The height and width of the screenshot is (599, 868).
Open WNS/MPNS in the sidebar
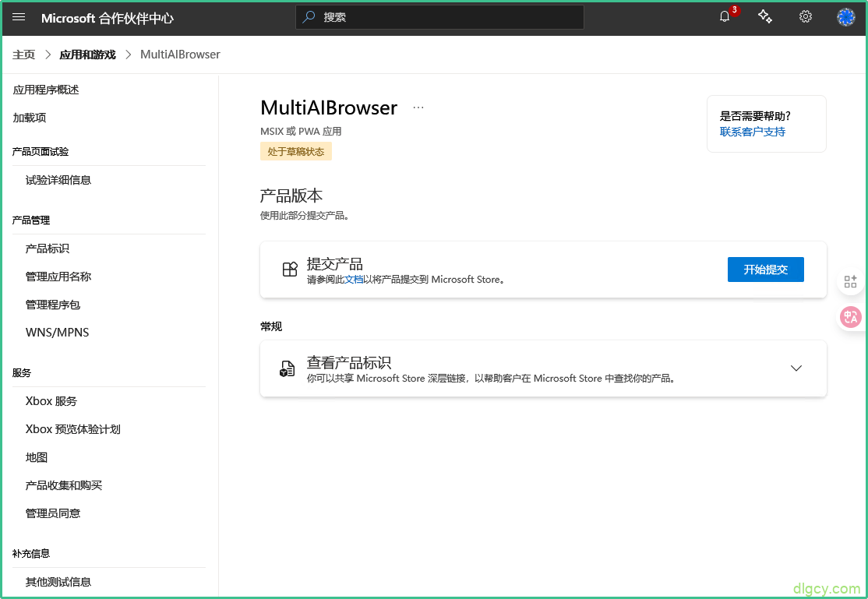[58, 333]
